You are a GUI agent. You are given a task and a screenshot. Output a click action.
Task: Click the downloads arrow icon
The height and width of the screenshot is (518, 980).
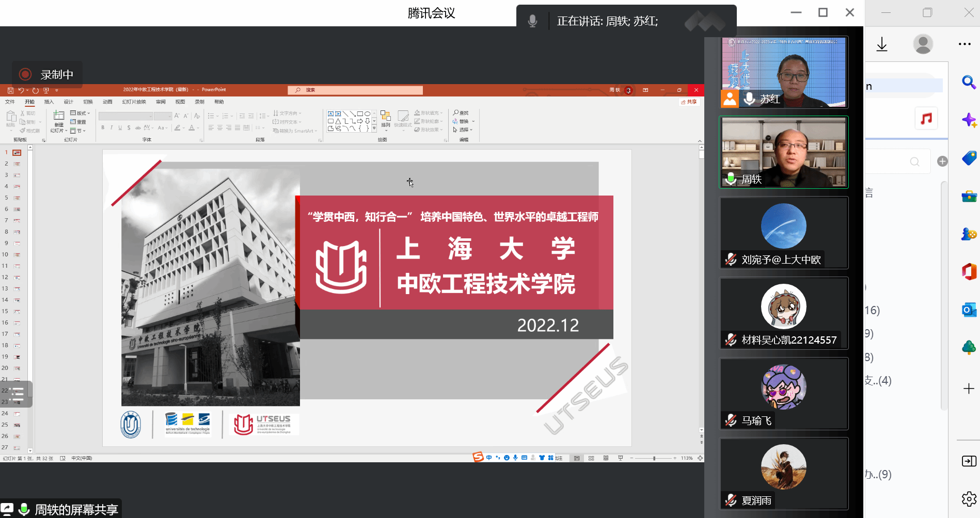click(x=882, y=44)
